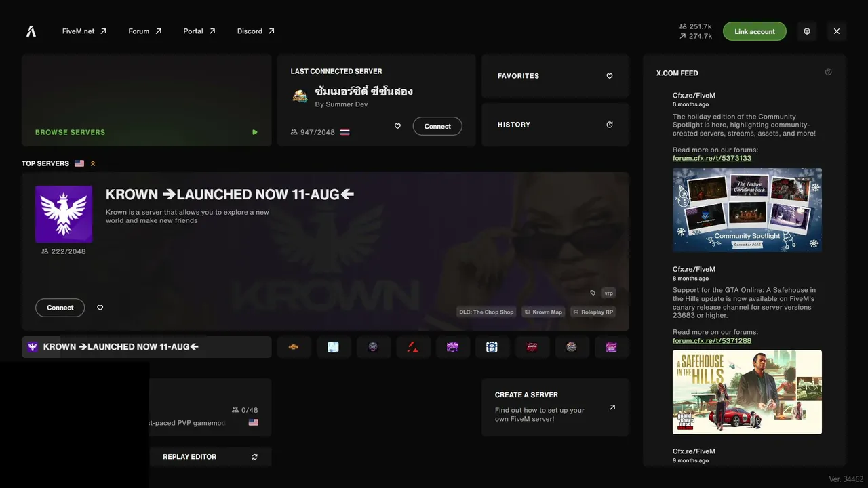Open the Replay Editor
The height and width of the screenshot is (488, 868).
point(210,457)
